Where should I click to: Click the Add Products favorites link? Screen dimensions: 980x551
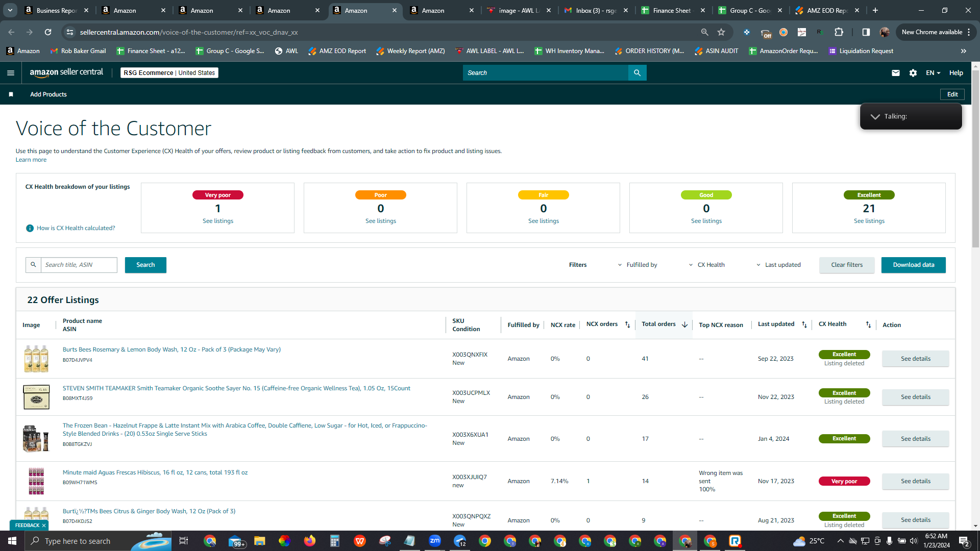(x=48, y=94)
